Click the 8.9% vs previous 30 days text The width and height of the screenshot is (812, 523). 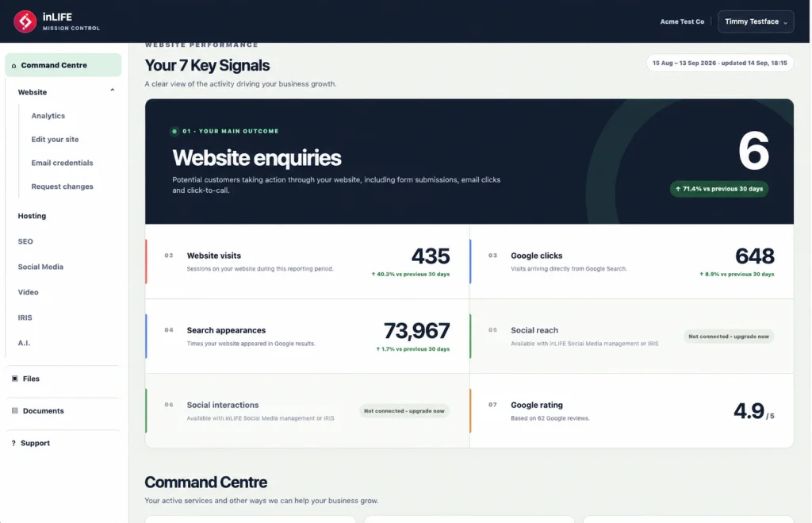(737, 275)
